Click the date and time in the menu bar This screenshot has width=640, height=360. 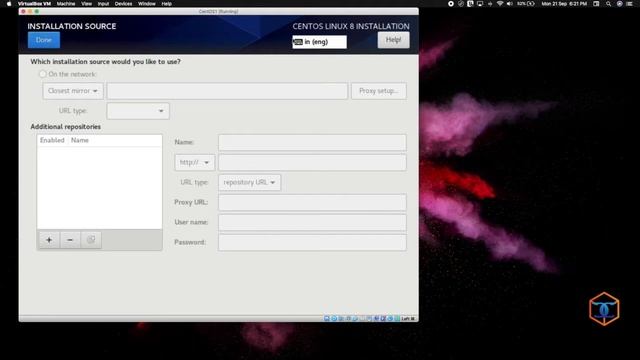(x=564, y=4)
